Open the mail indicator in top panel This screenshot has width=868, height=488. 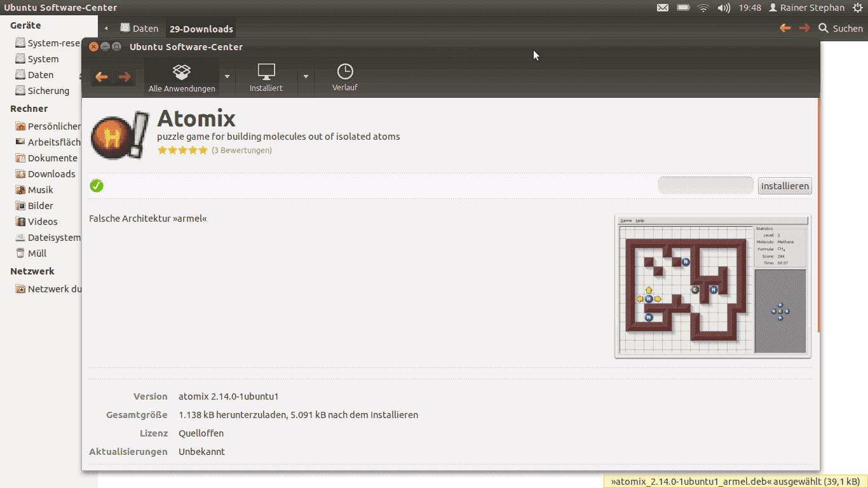[662, 8]
